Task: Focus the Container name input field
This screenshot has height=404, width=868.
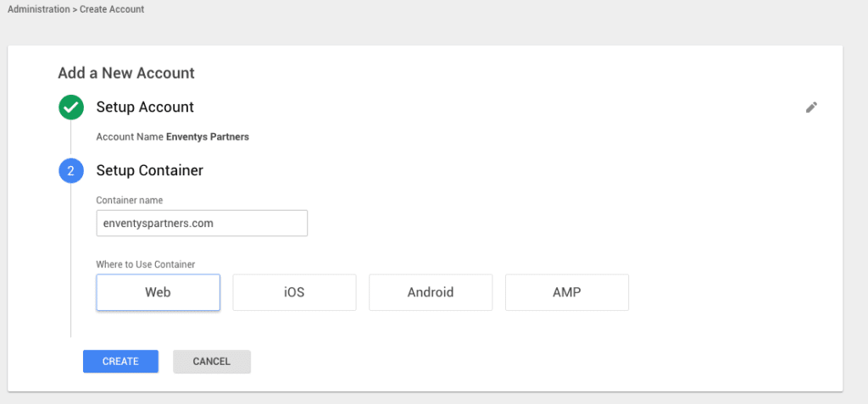Action: (202, 224)
